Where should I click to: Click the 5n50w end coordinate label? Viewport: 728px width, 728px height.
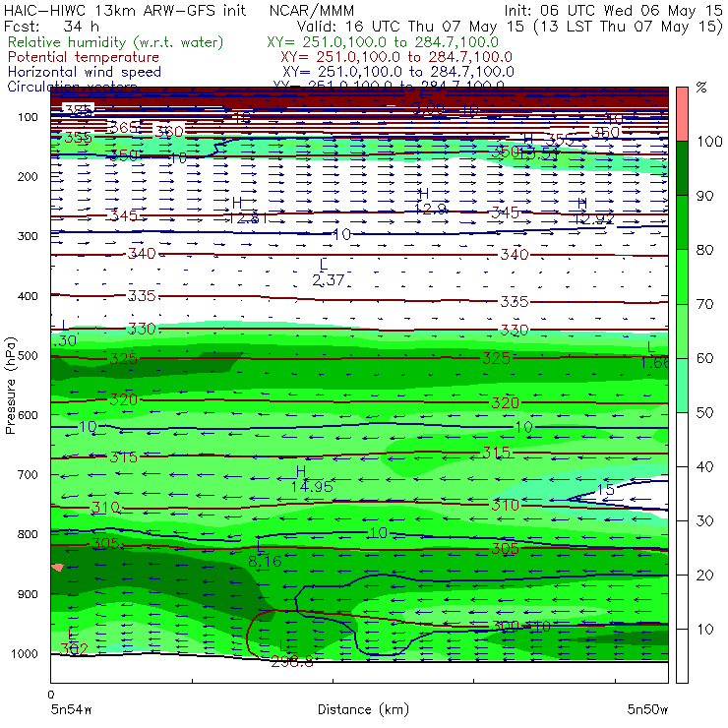647,709
